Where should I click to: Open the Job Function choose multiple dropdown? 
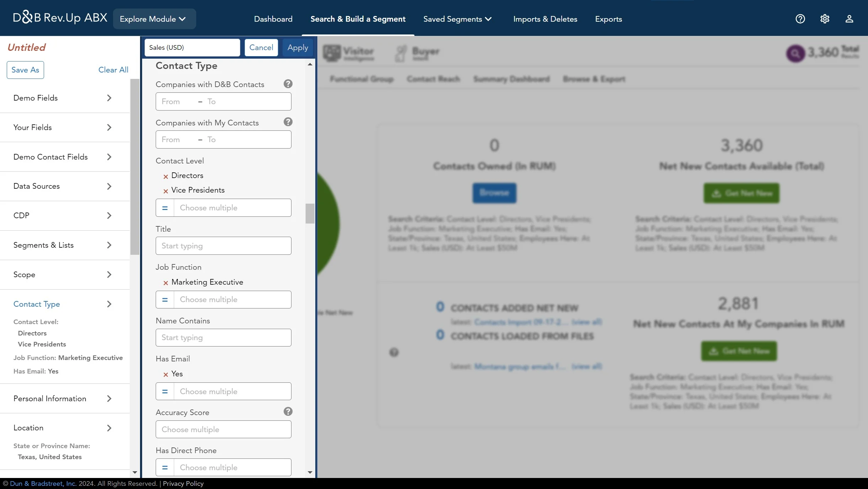click(232, 300)
